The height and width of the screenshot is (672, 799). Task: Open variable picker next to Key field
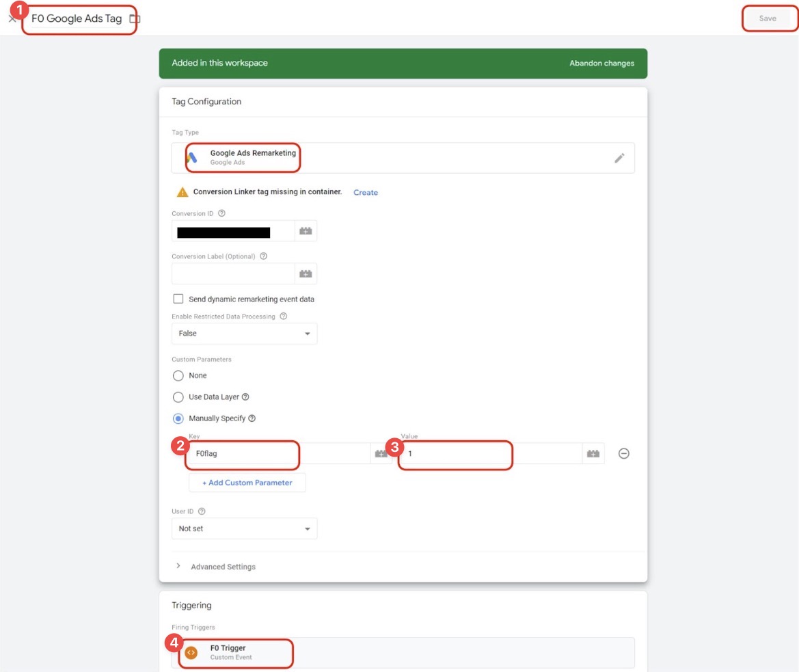(x=381, y=453)
